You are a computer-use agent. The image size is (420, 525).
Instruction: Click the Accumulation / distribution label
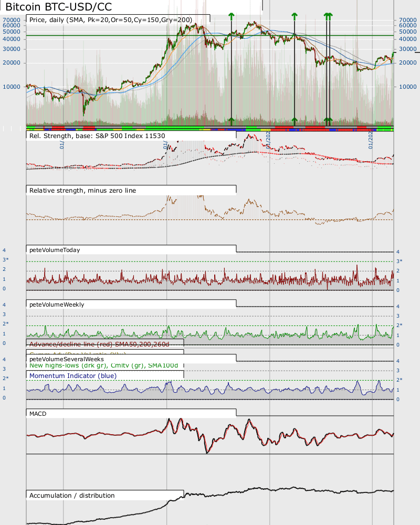point(72,495)
